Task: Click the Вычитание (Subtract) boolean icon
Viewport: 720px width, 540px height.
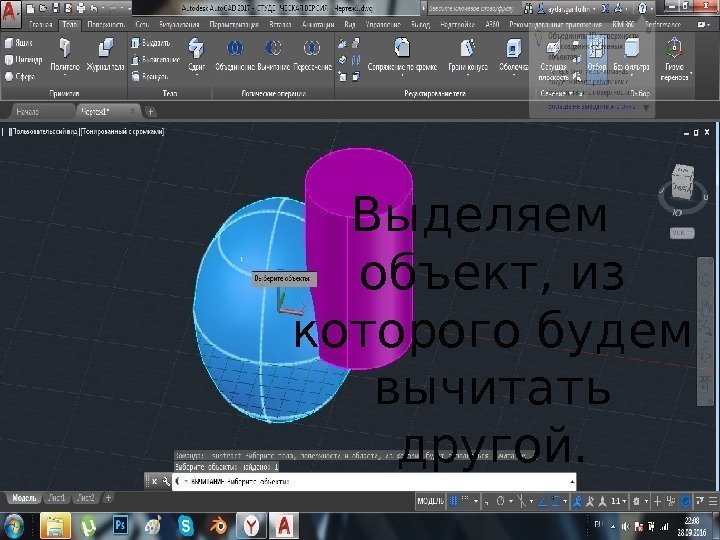Action: pos(274,48)
